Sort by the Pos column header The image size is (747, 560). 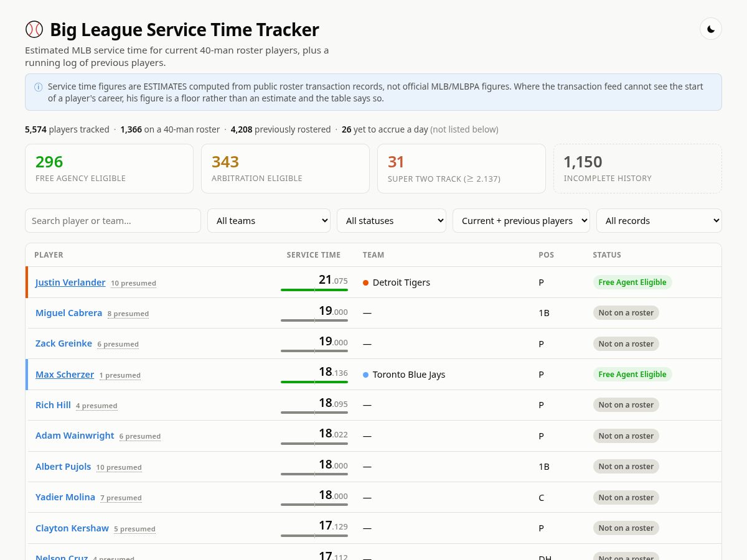pyautogui.click(x=546, y=255)
